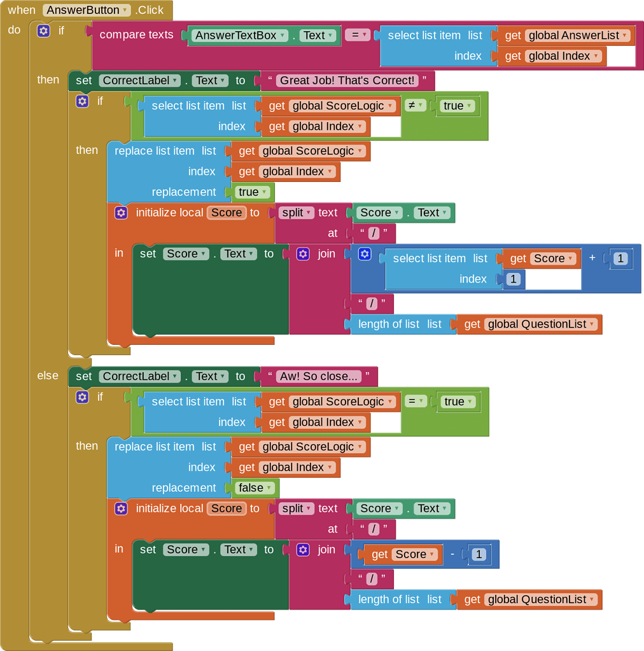Click the number 1 field in the addition block
Screen dimensions: 644x651
pos(620,258)
